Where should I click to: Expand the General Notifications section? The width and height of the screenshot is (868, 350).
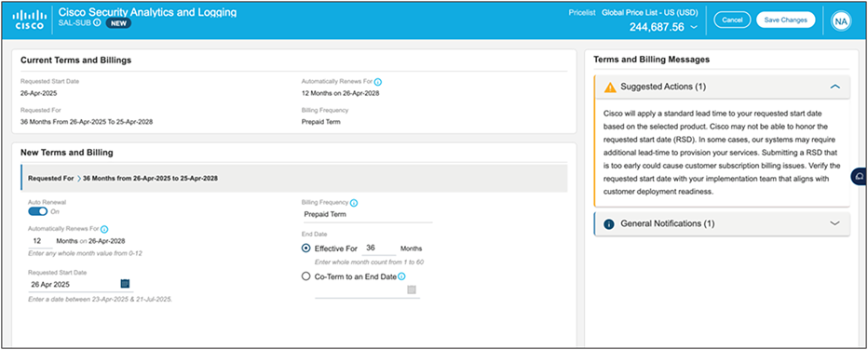tap(835, 223)
